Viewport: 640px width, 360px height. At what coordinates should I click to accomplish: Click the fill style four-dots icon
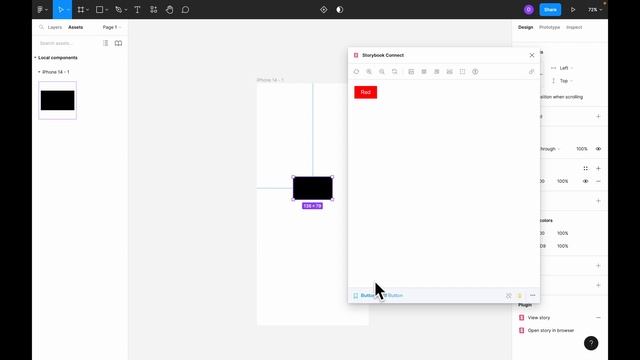pos(585,168)
